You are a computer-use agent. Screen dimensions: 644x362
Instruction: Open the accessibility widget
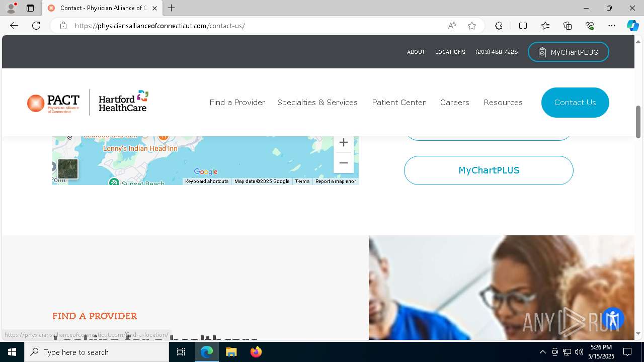point(612,319)
